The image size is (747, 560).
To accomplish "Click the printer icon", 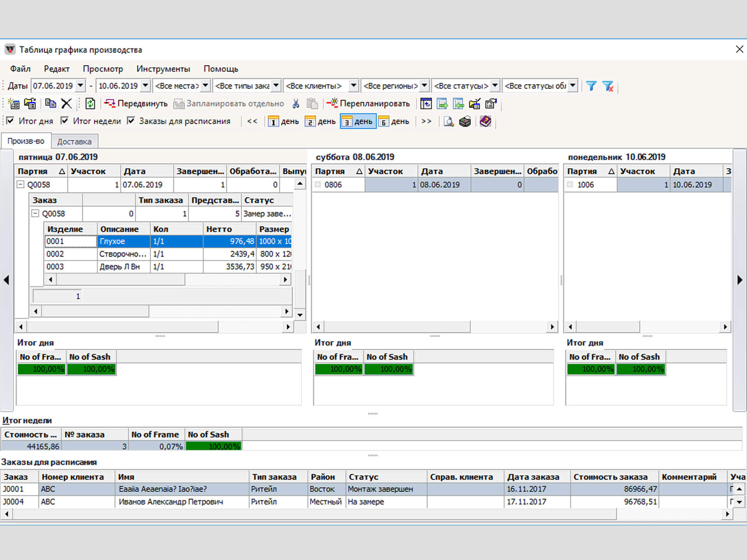I will (465, 122).
